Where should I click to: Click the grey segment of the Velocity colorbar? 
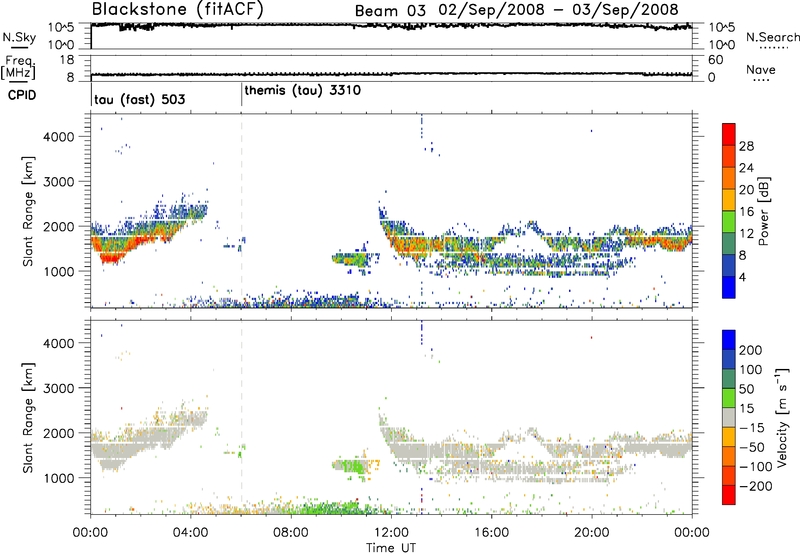729,417
